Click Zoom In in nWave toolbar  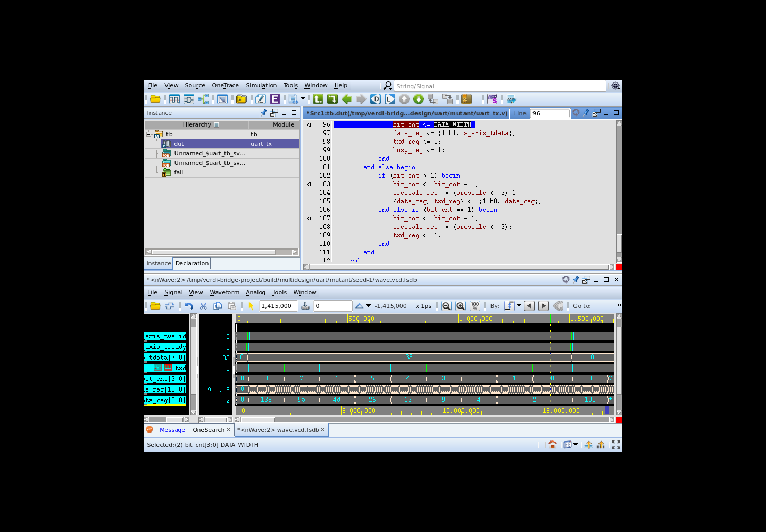click(461, 306)
